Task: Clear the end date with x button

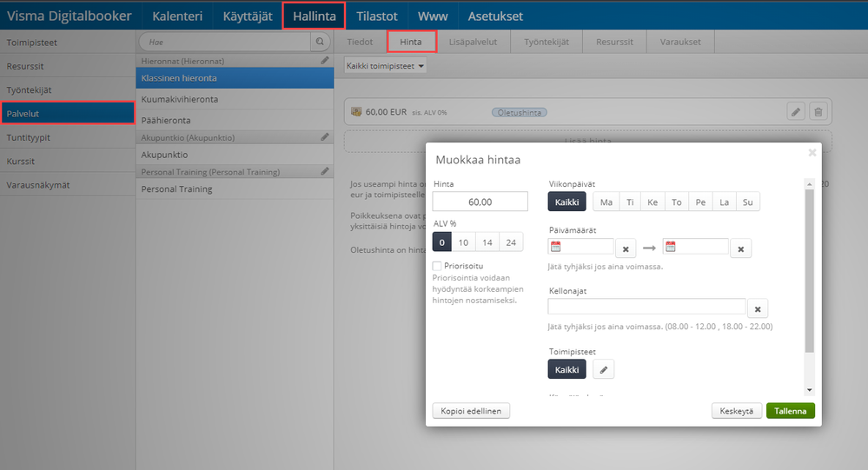Action: pyautogui.click(x=740, y=248)
